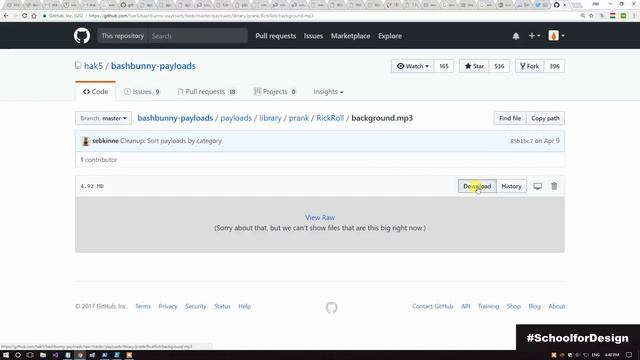This screenshot has width=640, height=360.
Task: Bookmark page with address bar star icon
Action: [x=591, y=16]
